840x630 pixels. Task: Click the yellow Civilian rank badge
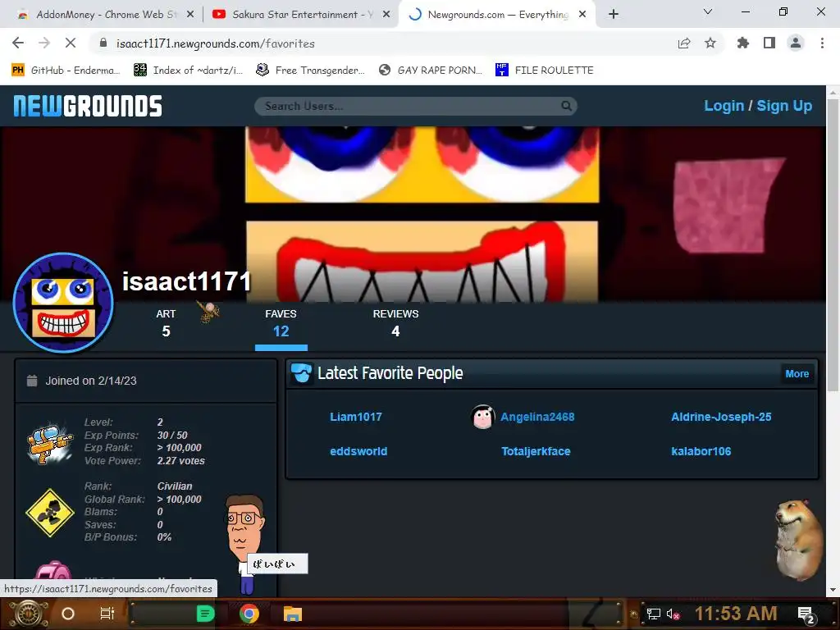[x=50, y=513]
